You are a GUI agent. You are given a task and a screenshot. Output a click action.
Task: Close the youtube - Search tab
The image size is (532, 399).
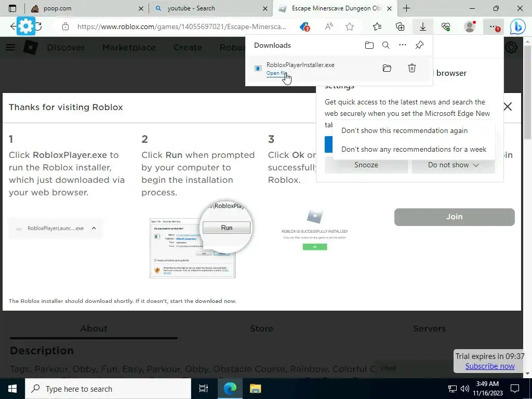coord(265,8)
